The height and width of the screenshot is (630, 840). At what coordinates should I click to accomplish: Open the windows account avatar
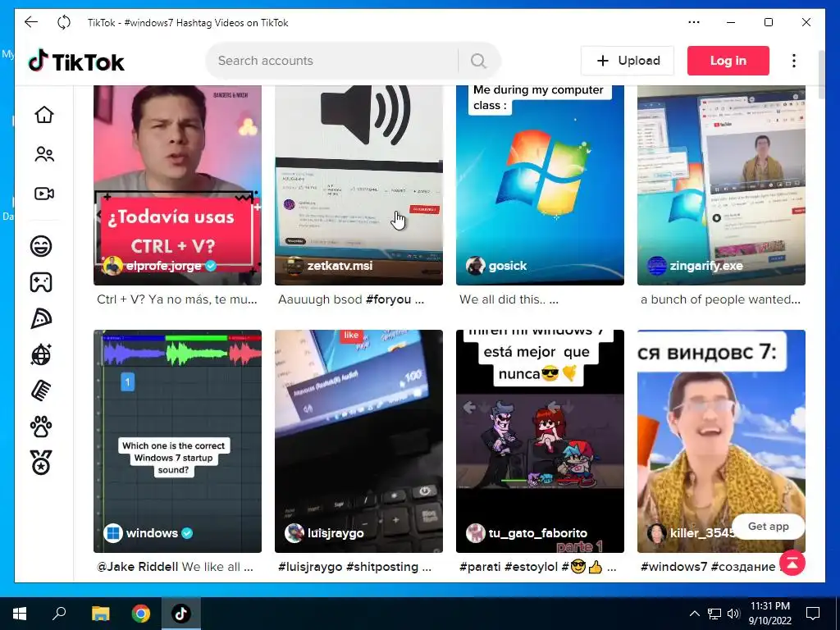113,533
